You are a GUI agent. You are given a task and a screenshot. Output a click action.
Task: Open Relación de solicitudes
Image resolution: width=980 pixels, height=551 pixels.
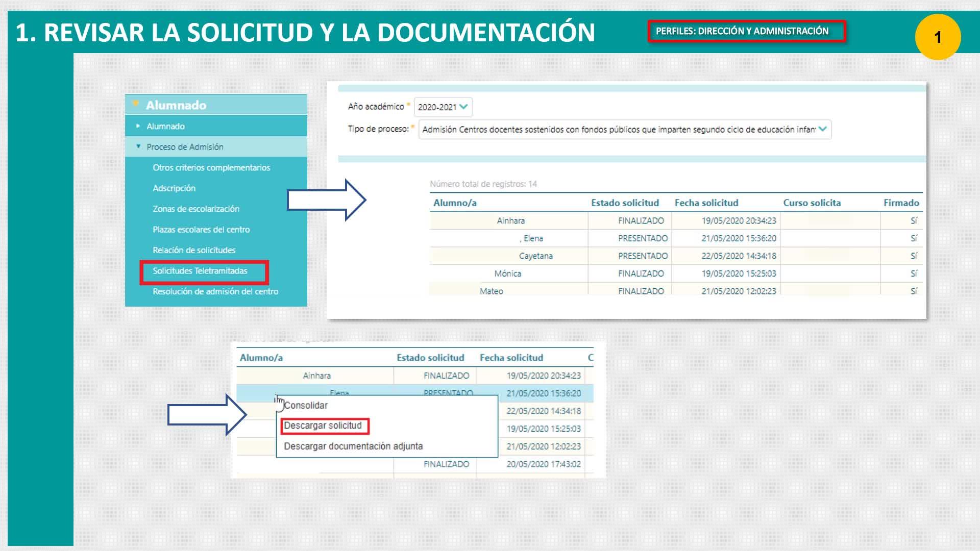tap(194, 251)
